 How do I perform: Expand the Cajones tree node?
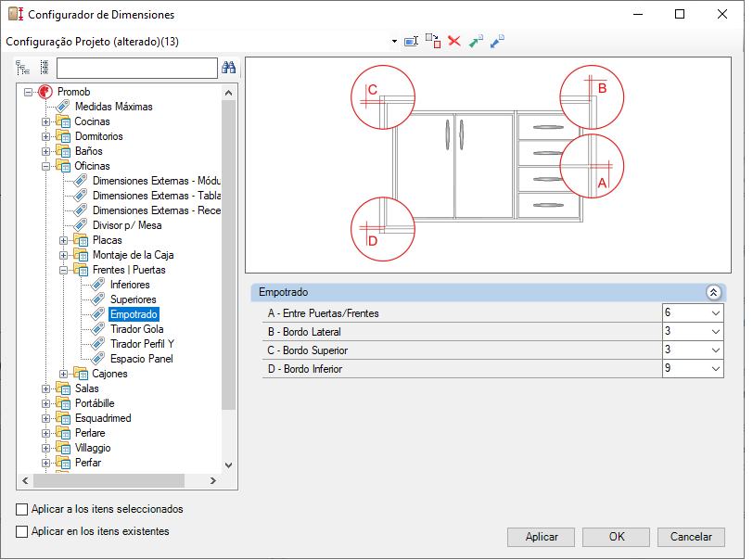[x=63, y=375]
